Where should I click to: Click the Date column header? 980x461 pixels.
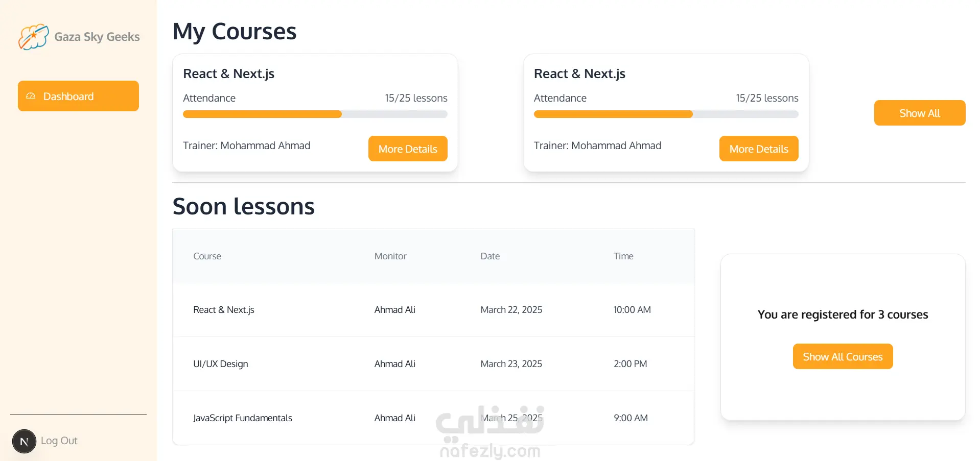(490, 256)
